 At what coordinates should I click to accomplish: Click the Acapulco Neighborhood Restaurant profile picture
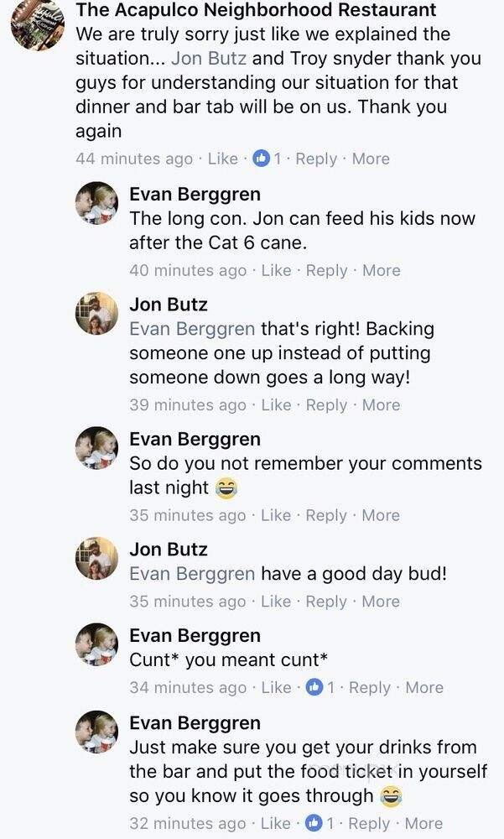coord(37,25)
